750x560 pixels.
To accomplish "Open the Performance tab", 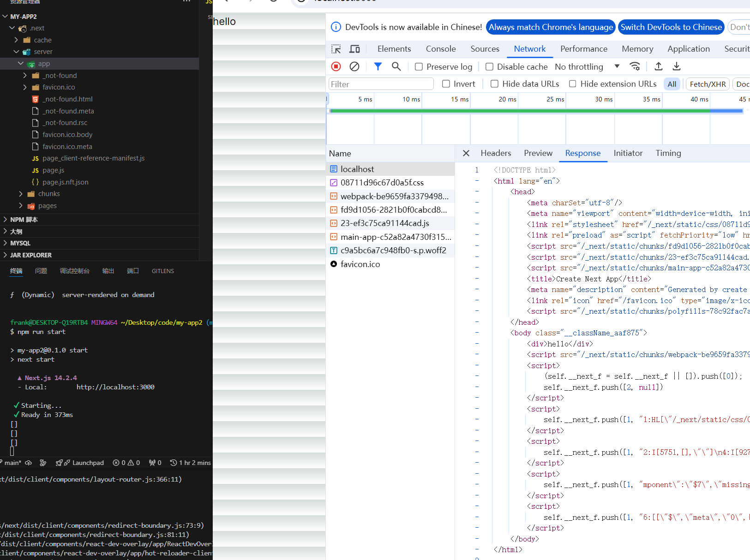I will click(x=584, y=49).
